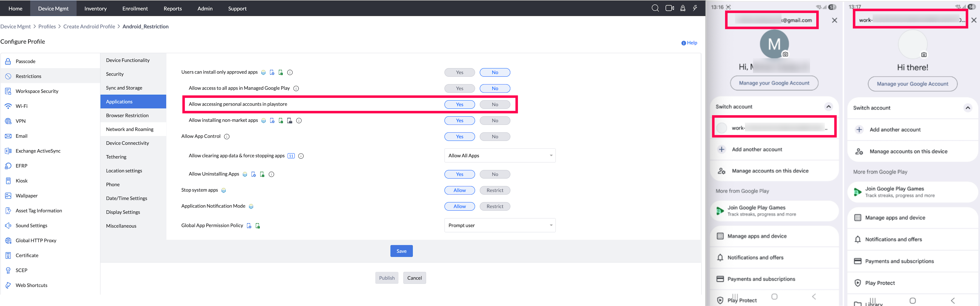Open the Allow clearing app data dropdown
This screenshot has width=980, height=306.
pyautogui.click(x=499, y=155)
